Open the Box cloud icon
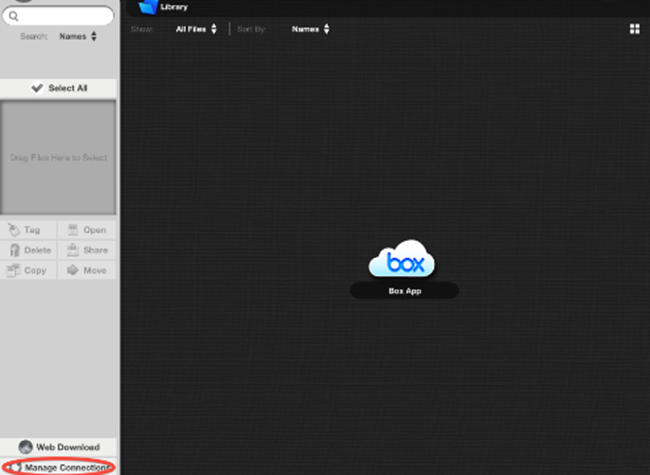 click(402, 259)
